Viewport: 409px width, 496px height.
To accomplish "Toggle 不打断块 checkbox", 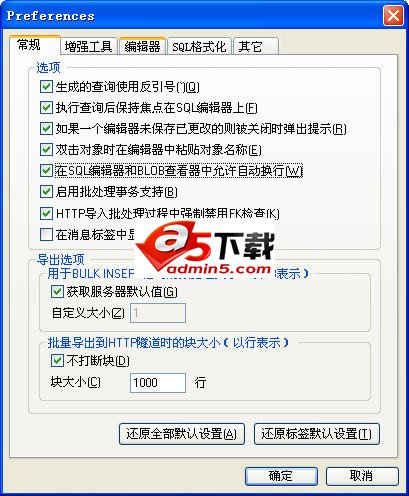I will click(57, 360).
